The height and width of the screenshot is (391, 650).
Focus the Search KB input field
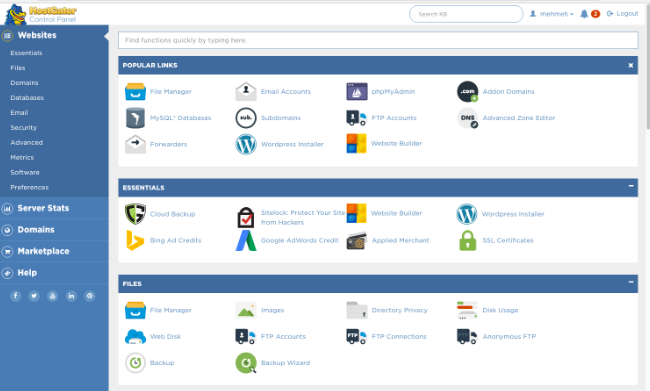[466, 14]
